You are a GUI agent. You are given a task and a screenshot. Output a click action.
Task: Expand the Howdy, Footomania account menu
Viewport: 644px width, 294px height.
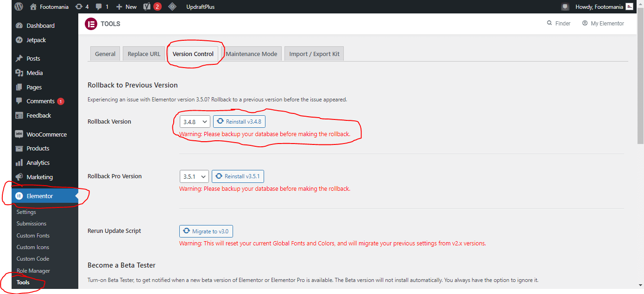(600, 6)
